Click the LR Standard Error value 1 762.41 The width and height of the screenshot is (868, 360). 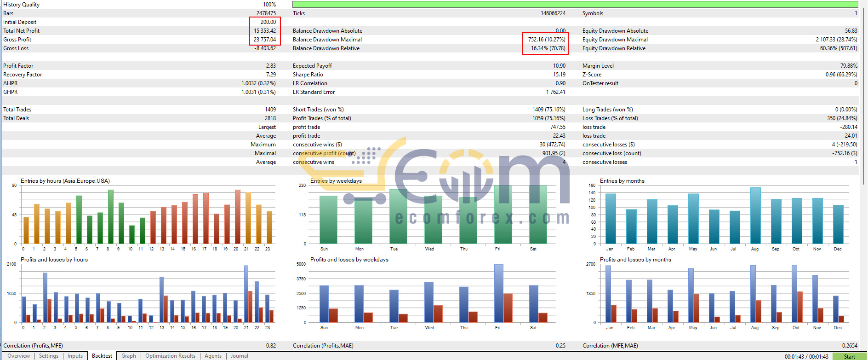coord(556,92)
